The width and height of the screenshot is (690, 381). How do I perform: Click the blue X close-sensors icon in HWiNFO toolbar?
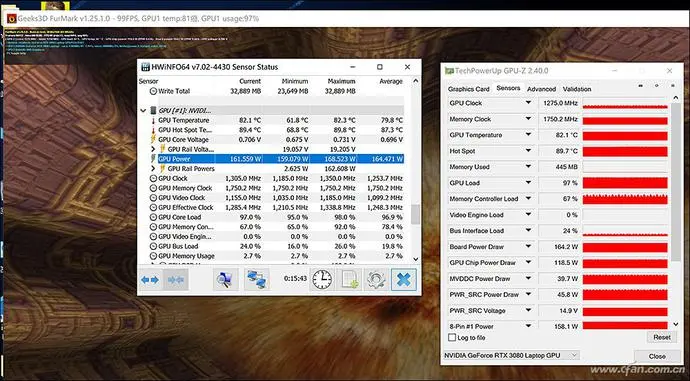403,279
